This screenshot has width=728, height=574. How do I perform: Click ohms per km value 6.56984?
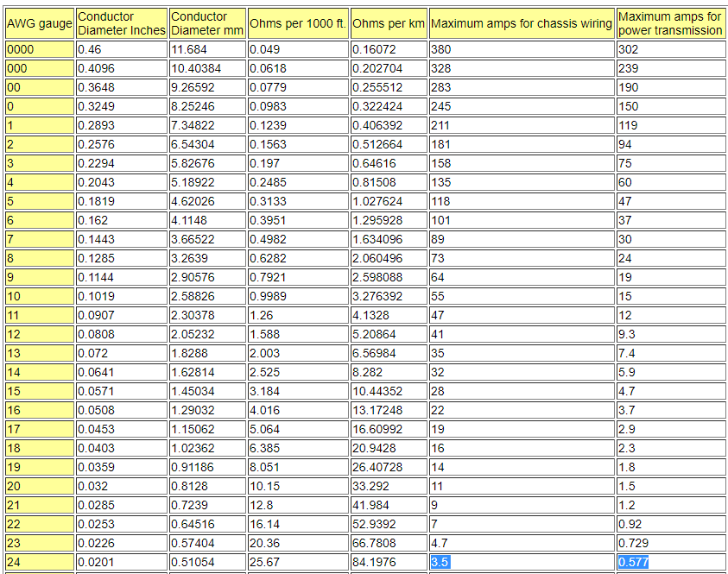(x=389, y=353)
